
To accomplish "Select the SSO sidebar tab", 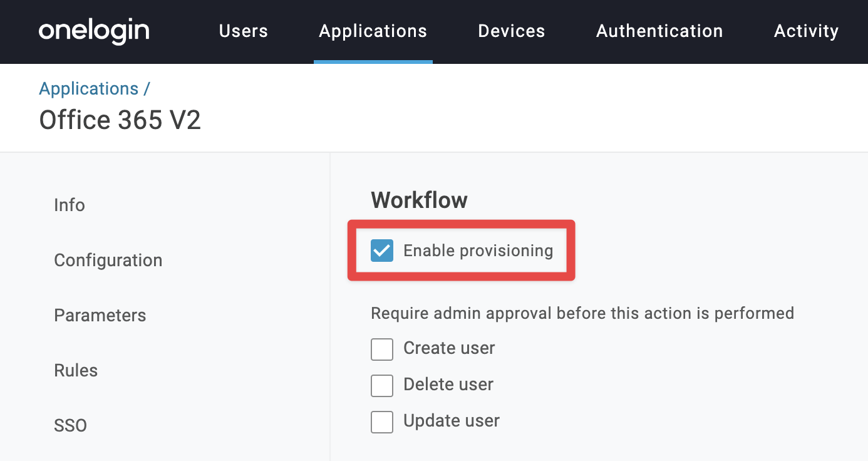I will click(x=70, y=426).
